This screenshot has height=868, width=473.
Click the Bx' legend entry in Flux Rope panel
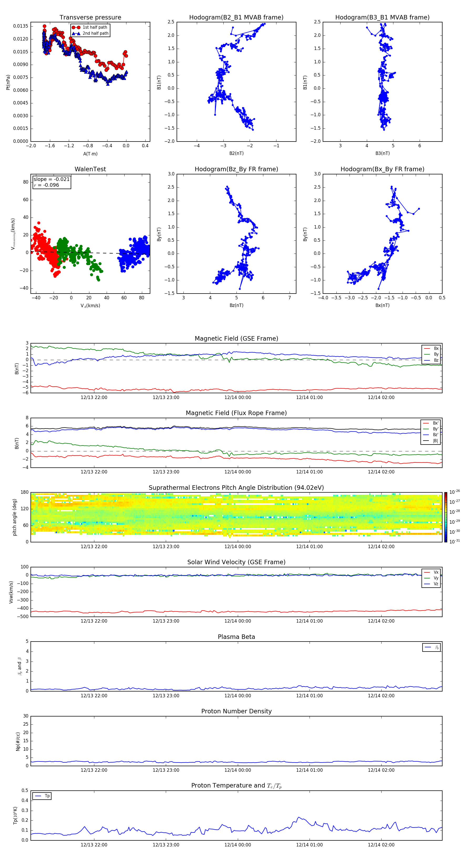431,423
